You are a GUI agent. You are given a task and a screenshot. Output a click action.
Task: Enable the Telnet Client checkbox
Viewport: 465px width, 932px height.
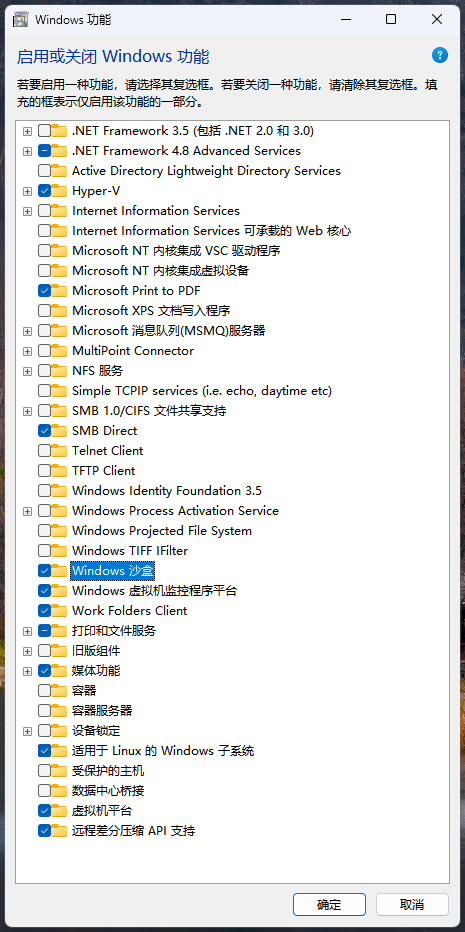click(44, 451)
